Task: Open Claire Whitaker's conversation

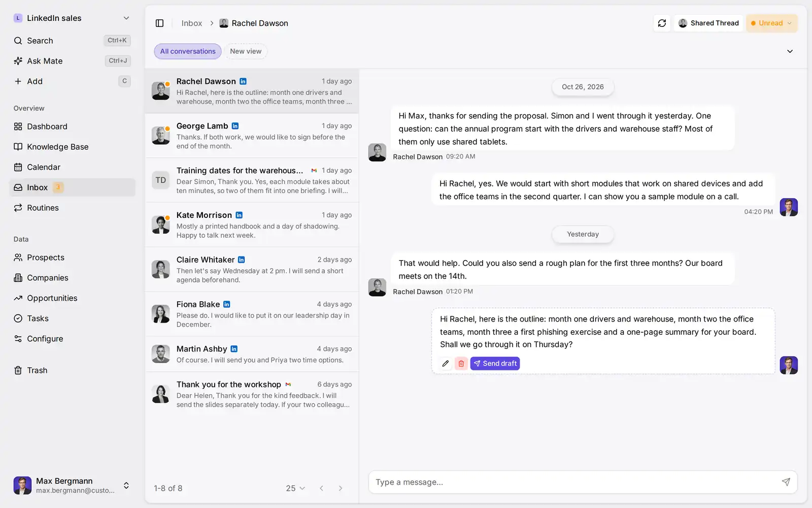Action: [x=252, y=269]
